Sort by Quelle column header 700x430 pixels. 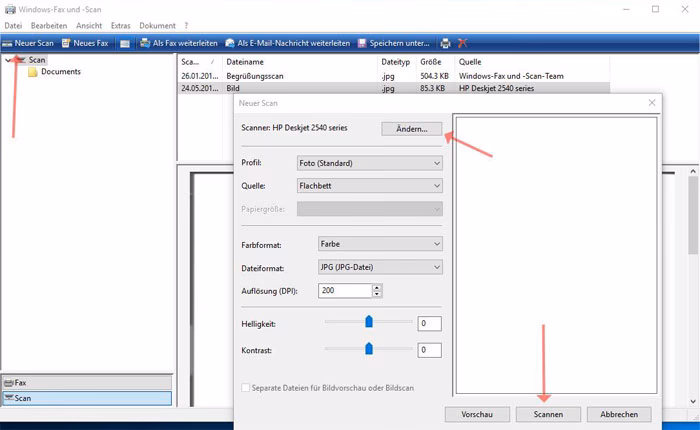[x=532, y=62]
